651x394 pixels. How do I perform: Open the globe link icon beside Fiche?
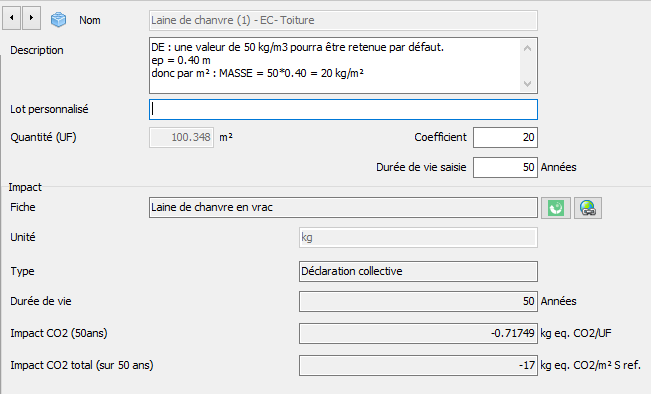pos(588,208)
